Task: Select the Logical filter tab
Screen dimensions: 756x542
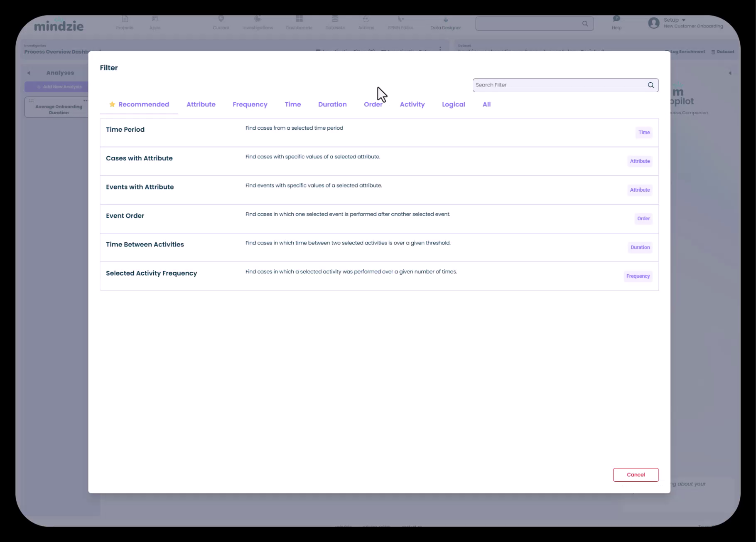Action: (453, 104)
